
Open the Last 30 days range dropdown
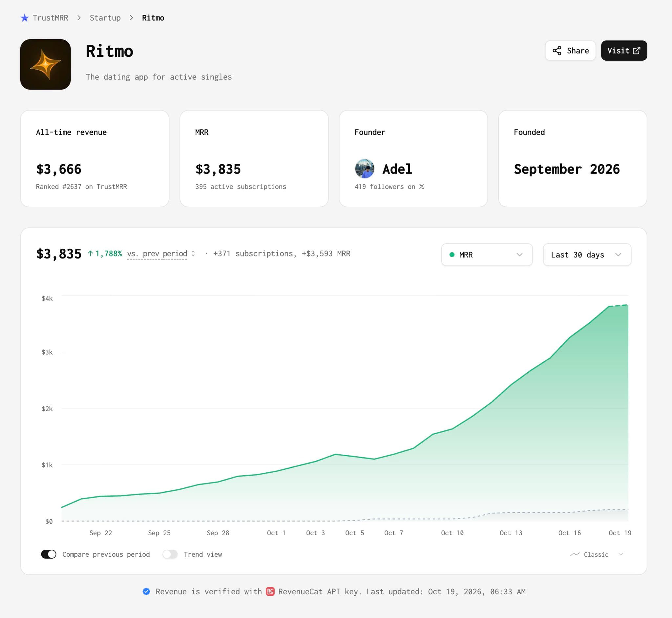pyautogui.click(x=587, y=255)
